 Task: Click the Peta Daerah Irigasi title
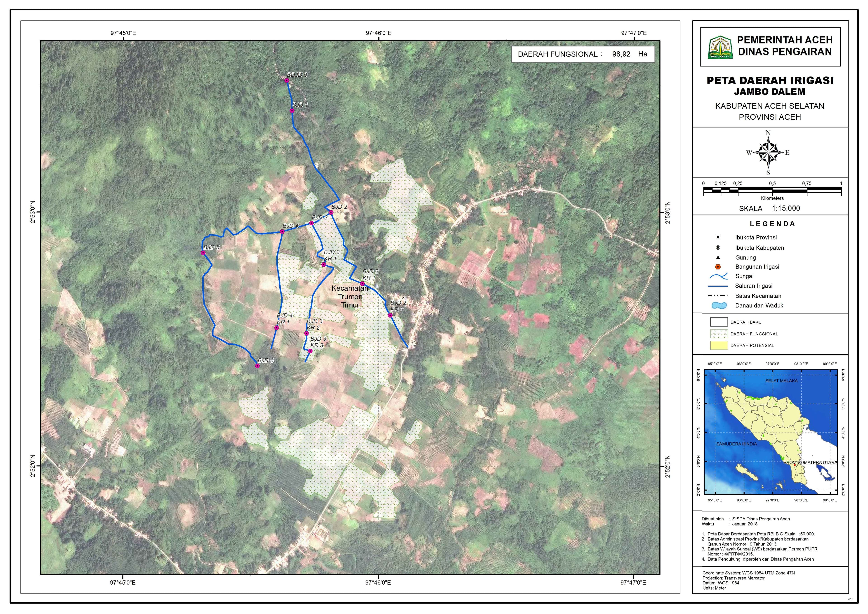770,80
